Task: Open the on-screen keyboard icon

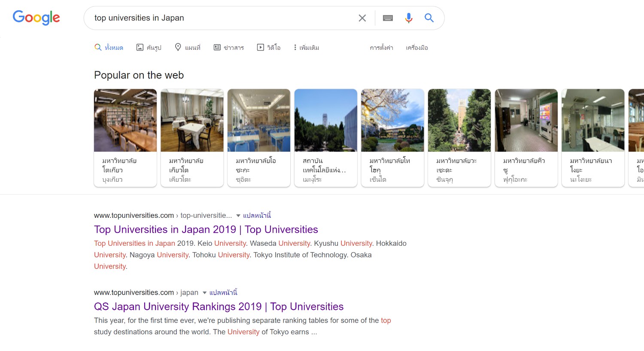Action: point(388,18)
